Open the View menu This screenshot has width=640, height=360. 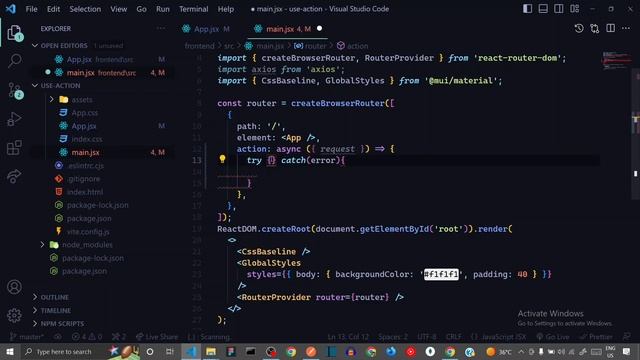[118, 9]
